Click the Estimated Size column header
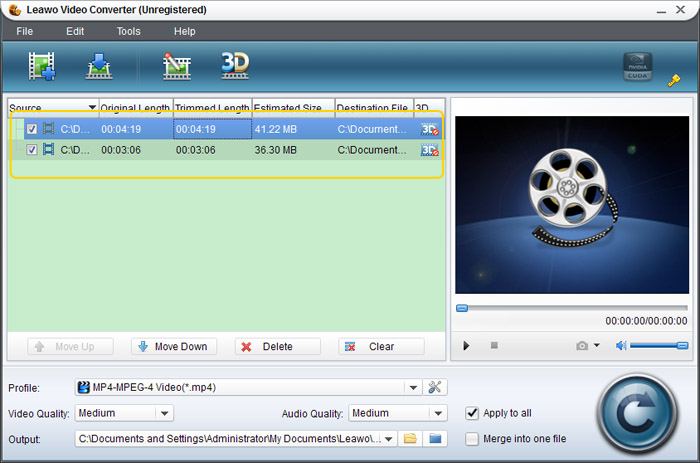 coord(293,108)
